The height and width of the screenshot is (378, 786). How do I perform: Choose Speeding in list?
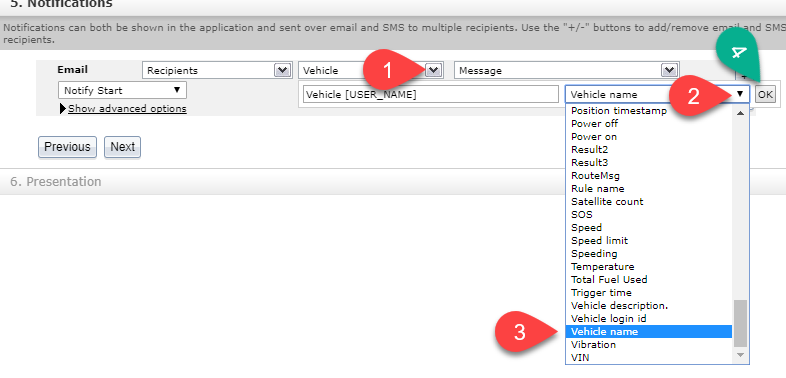point(649,254)
